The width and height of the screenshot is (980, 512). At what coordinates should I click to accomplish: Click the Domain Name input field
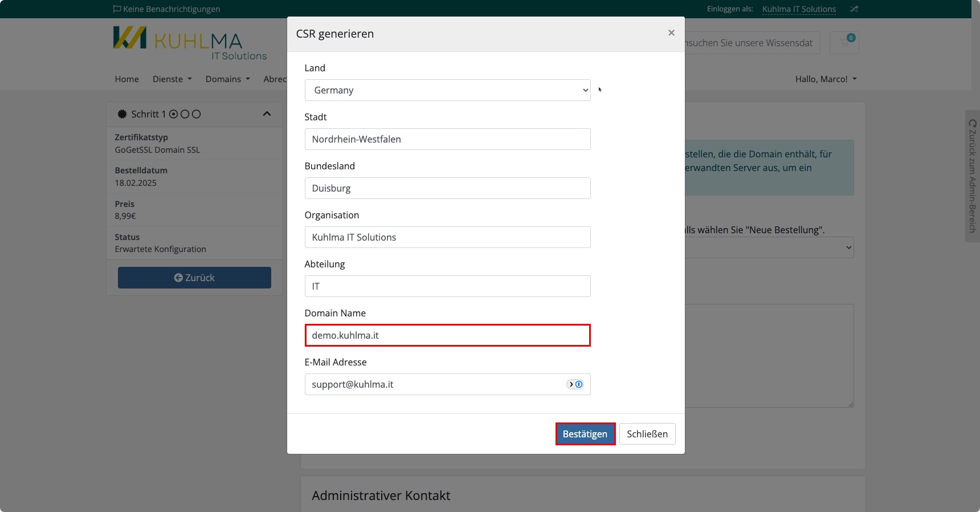pos(447,335)
